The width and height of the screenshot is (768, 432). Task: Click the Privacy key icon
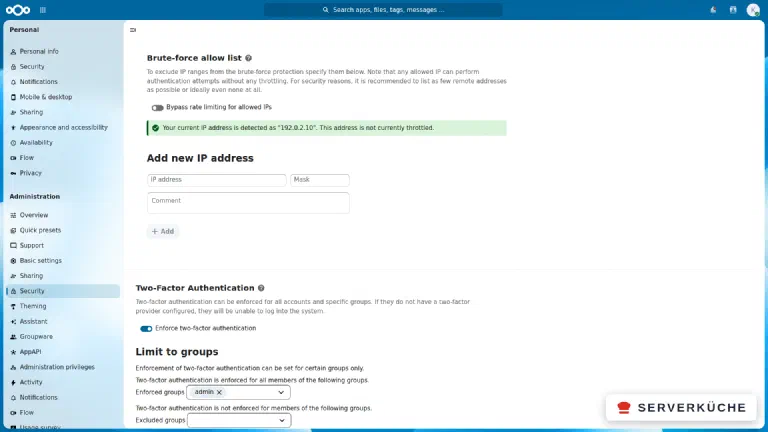(13, 173)
